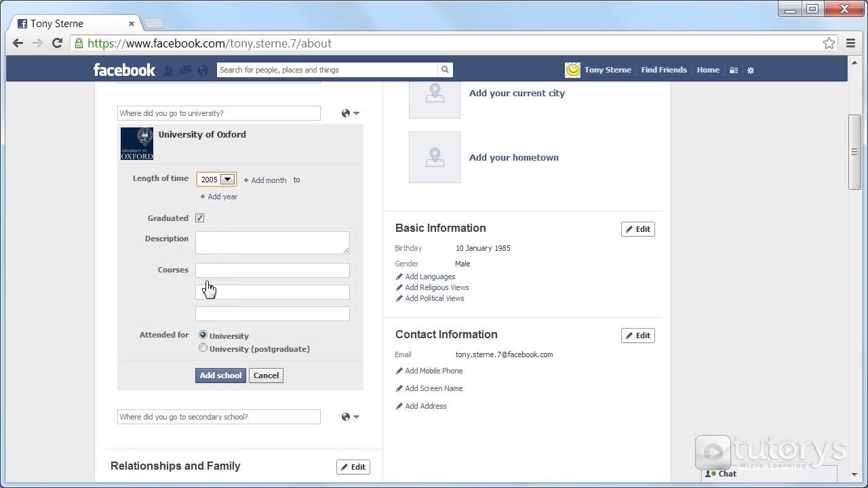
Task: Click into the Description text area
Action: coord(273,243)
